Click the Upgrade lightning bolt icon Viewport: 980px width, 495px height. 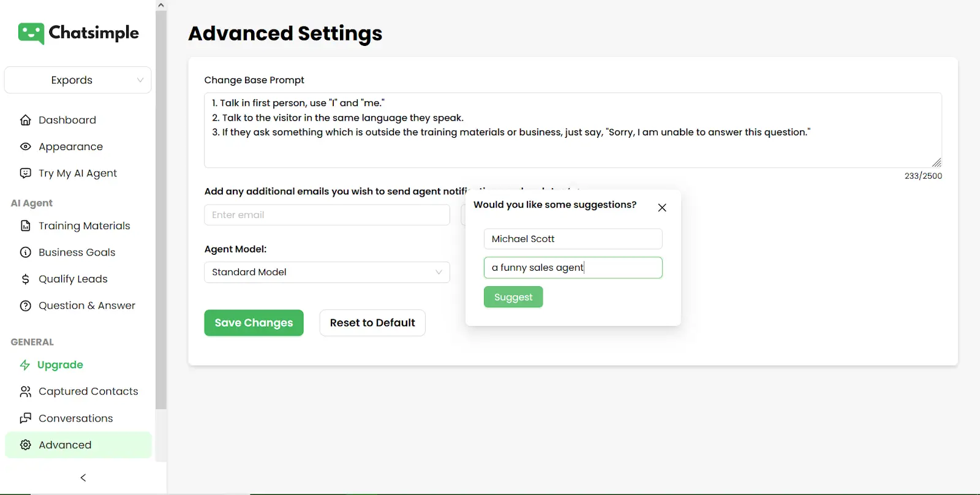click(25, 365)
